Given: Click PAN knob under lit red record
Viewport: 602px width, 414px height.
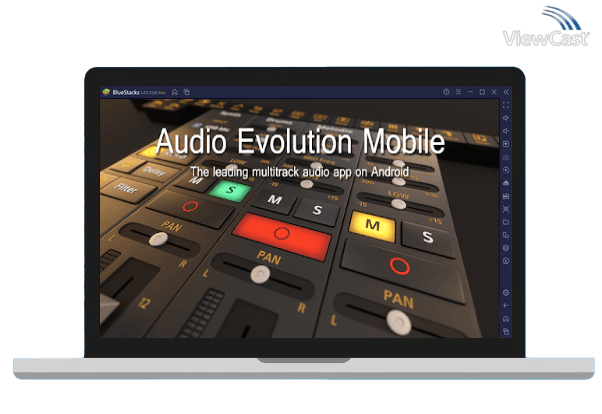Looking at the screenshot, I should coord(261,275).
